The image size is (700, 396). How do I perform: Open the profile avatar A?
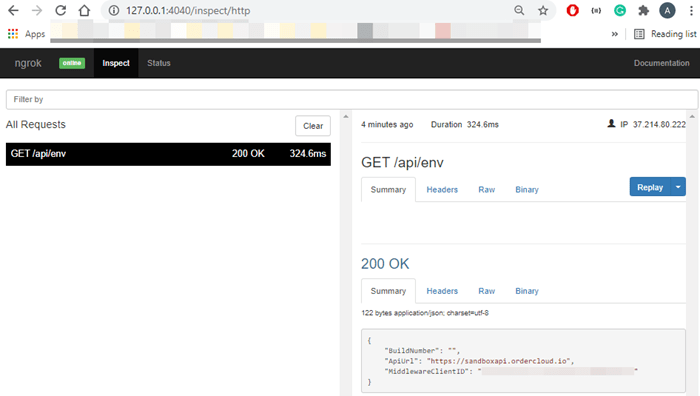coord(667,10)
